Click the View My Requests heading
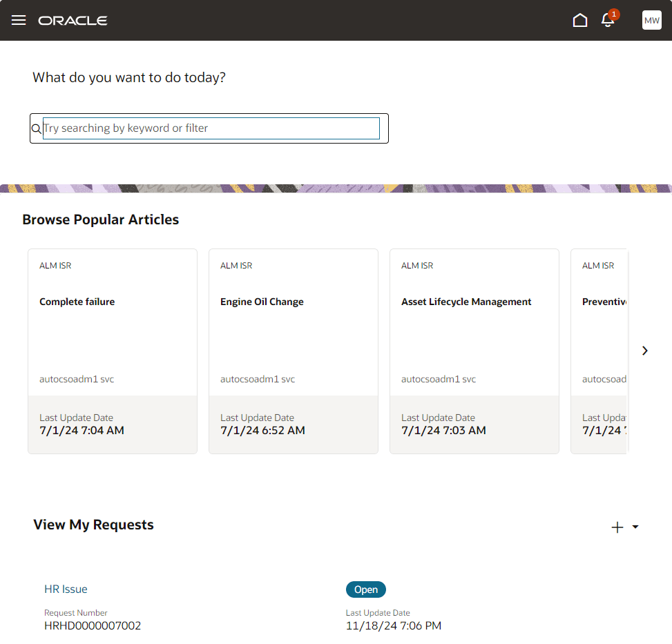Viewport: 672px width, 644px height. click(93, 525)
